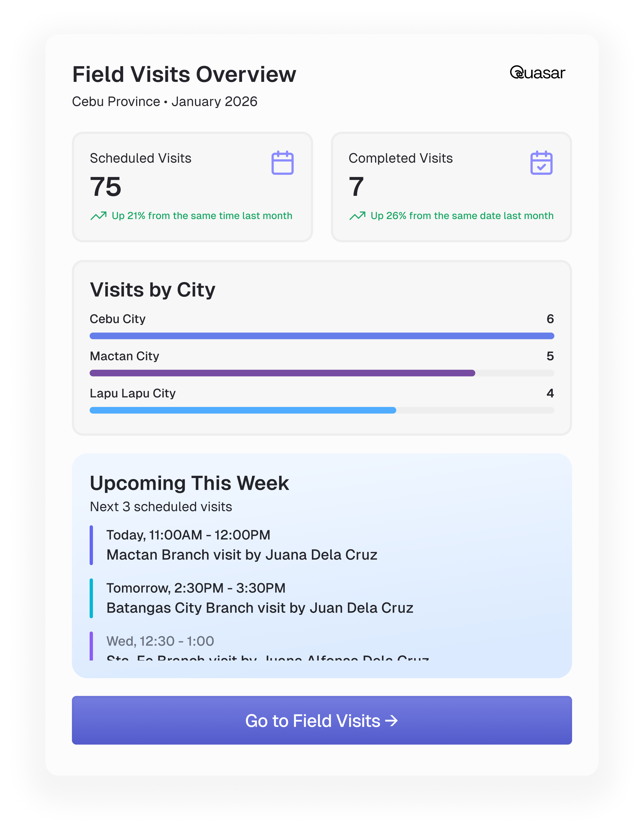
Task: Click the Upcoming This Week heading
Action: [x=189, y=483]
